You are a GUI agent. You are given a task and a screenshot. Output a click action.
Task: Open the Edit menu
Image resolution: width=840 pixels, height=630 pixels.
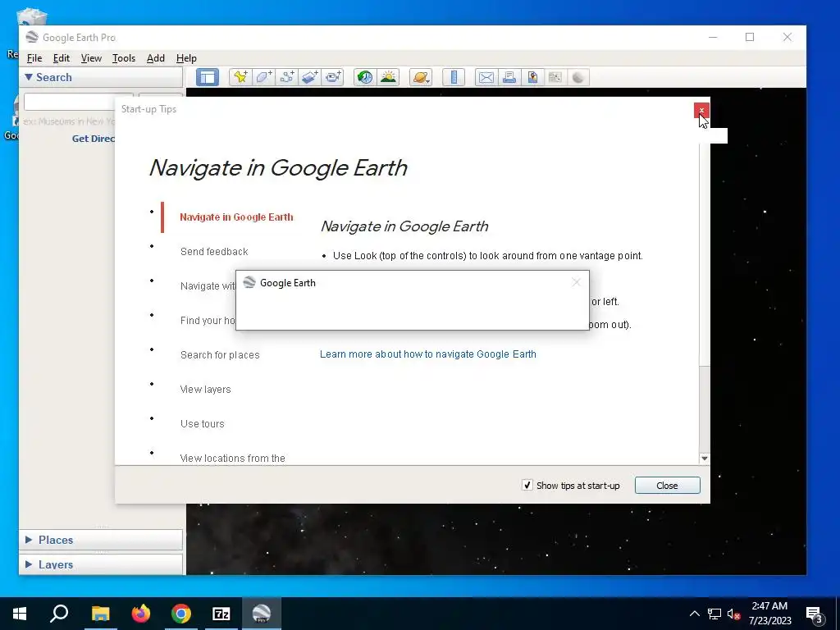pyautogui.click(x=61, y=58)
